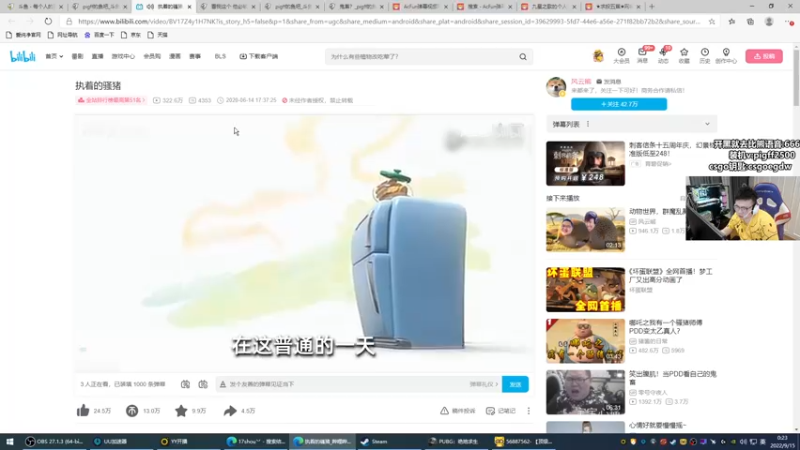Open the 消息 messages icon
This screenshot has width=800, height=450.
click(642, 56)
